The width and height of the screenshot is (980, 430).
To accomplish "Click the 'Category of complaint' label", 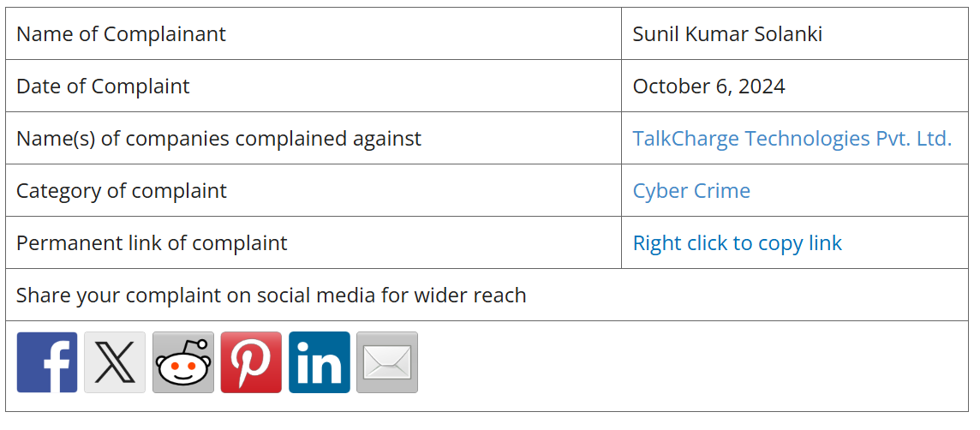I will pos(121,191).
